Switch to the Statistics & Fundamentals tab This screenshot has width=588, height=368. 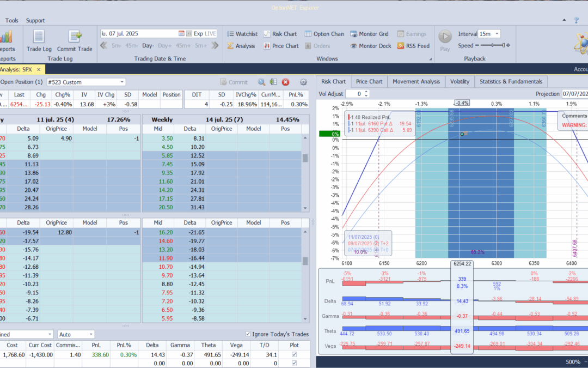point(511,81)
